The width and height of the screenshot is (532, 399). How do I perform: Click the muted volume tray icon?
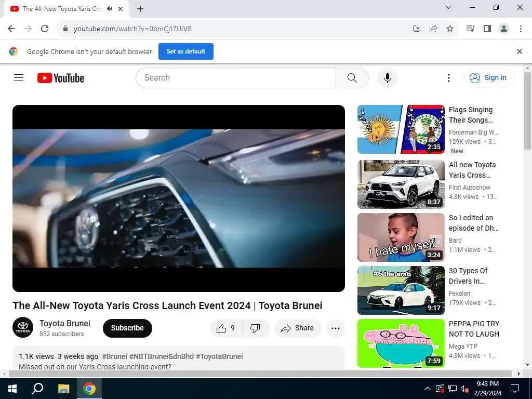click(464, 389)
